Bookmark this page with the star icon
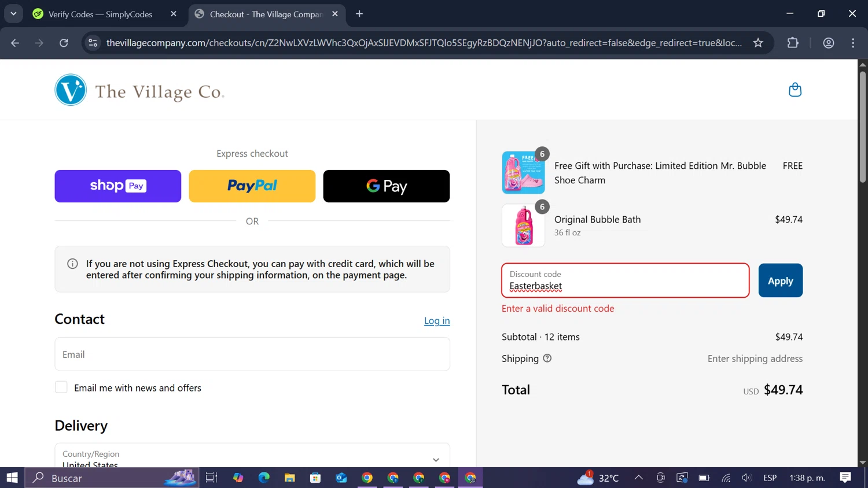The width and height of the screenshot is (868, 488). [758, 43]
